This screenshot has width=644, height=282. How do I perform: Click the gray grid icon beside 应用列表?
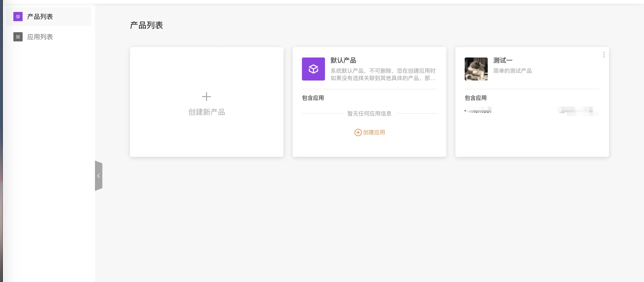coord(18,37)
